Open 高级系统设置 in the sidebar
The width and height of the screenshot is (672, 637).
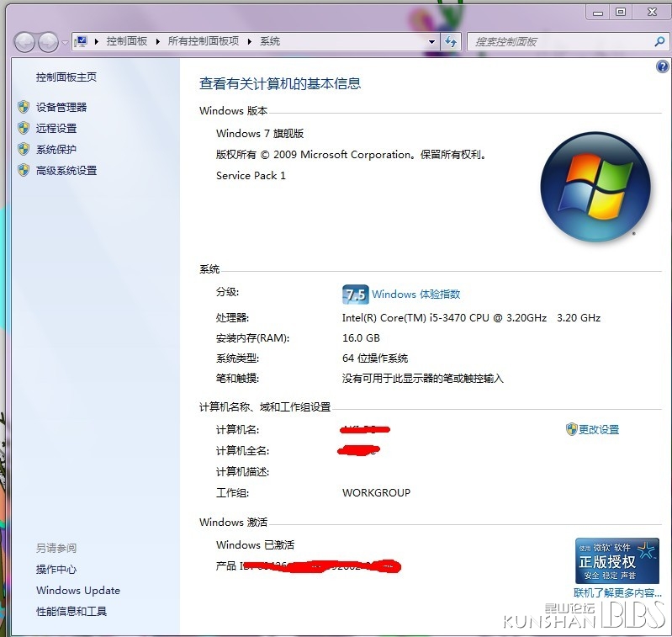point(66,170)
